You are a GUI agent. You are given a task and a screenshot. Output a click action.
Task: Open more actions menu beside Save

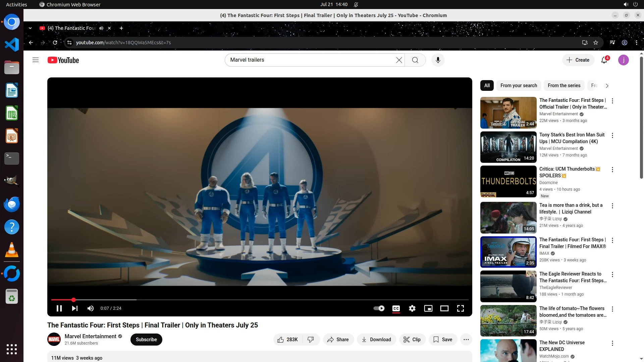click(x=466, y=340)
